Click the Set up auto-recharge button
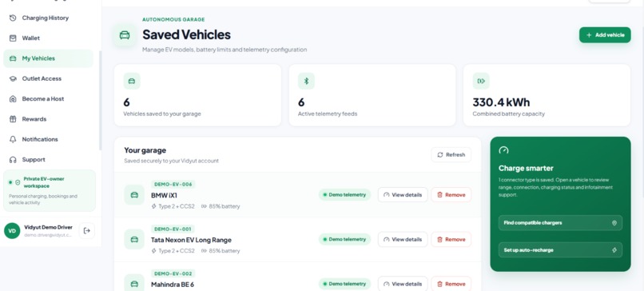The width and height of the screenshot is (644, 291). tap(560, 250)
